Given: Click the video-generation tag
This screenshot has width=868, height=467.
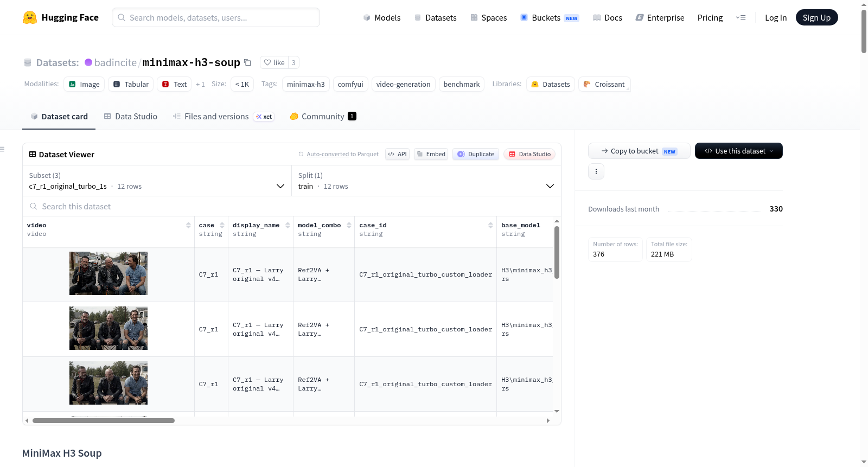Looking at the screenshot, I should (403, 84).
